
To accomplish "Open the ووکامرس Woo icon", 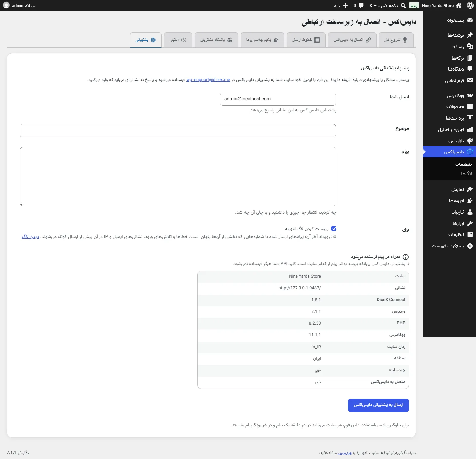I will pyautogui.click(x=470, y=95).
